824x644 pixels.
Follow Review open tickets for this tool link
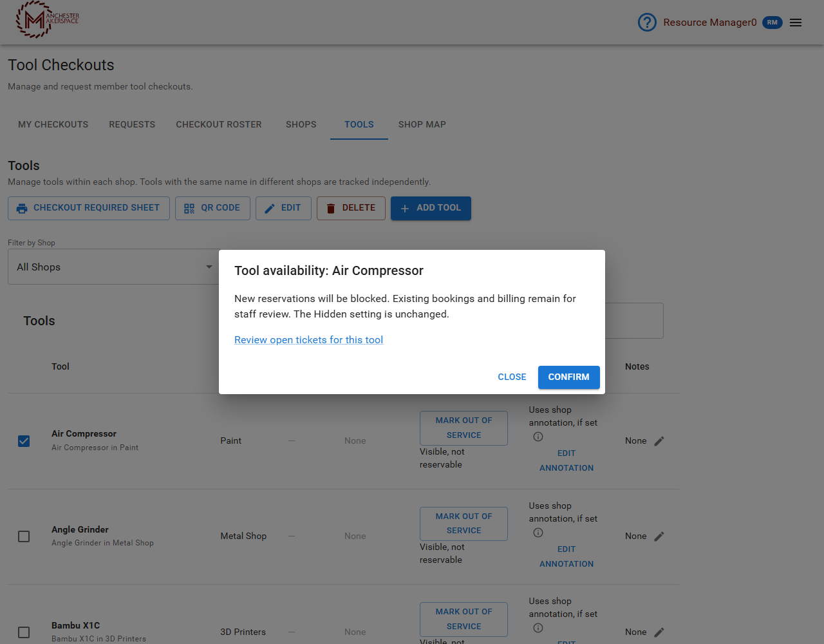[x=309, y=340]
